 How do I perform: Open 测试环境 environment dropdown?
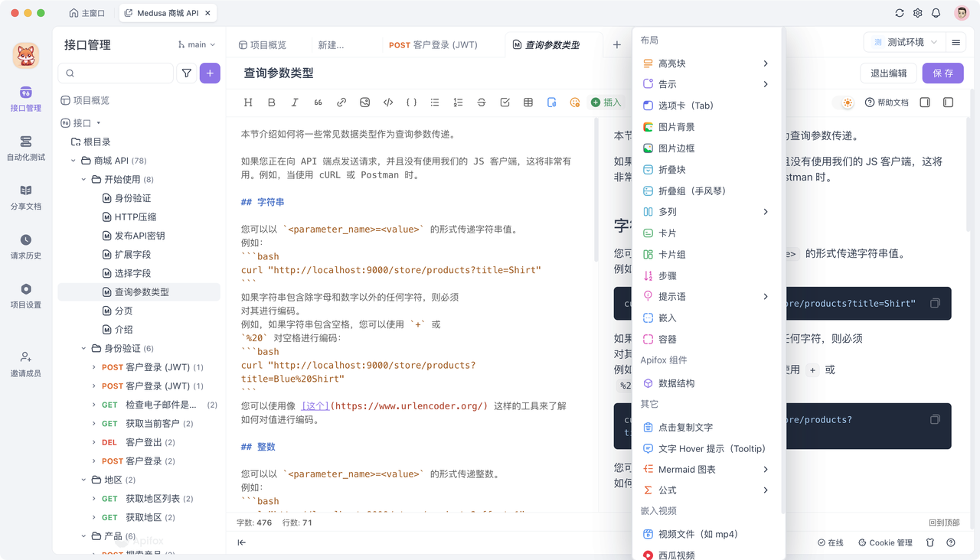point(904,43)
